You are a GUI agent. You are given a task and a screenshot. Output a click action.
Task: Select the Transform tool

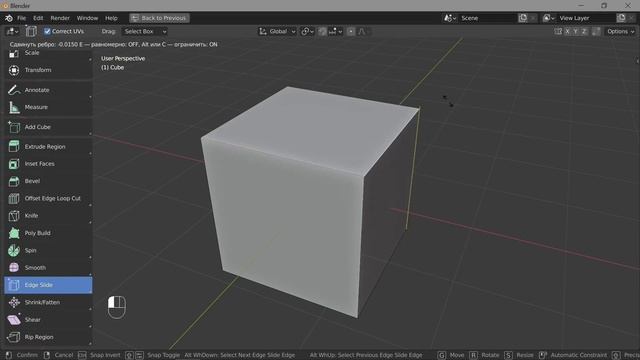pyautogui.click(x=48, y=70)
